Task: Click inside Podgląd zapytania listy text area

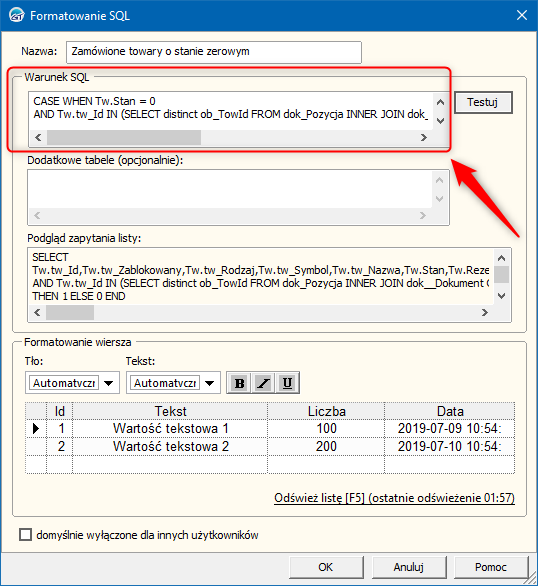Action: (261, 277)
